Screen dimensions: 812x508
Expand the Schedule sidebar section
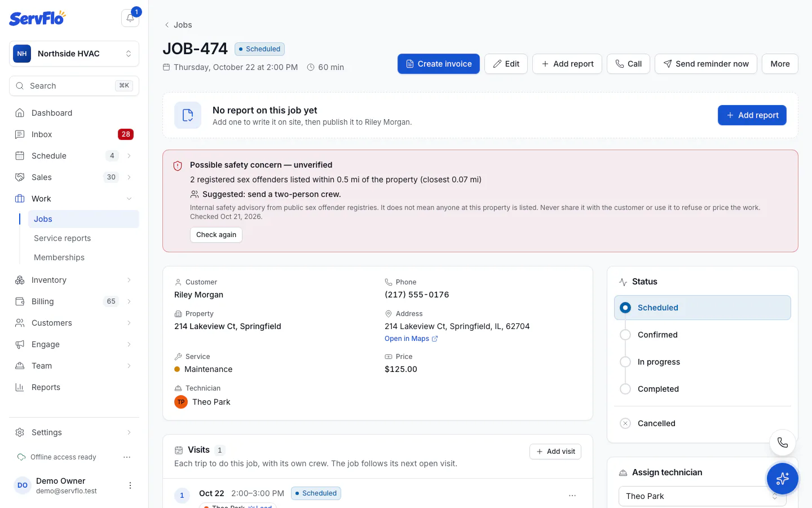(x=129, y=156)
